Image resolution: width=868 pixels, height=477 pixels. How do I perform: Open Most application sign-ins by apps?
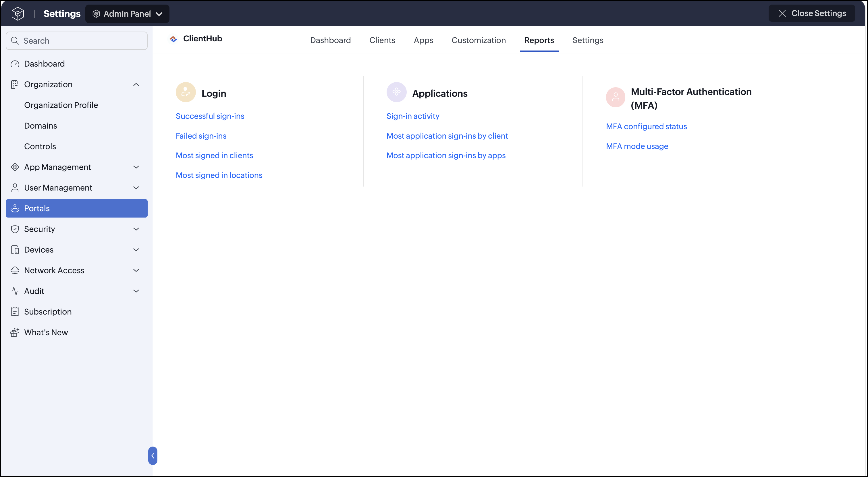(446, 156)
